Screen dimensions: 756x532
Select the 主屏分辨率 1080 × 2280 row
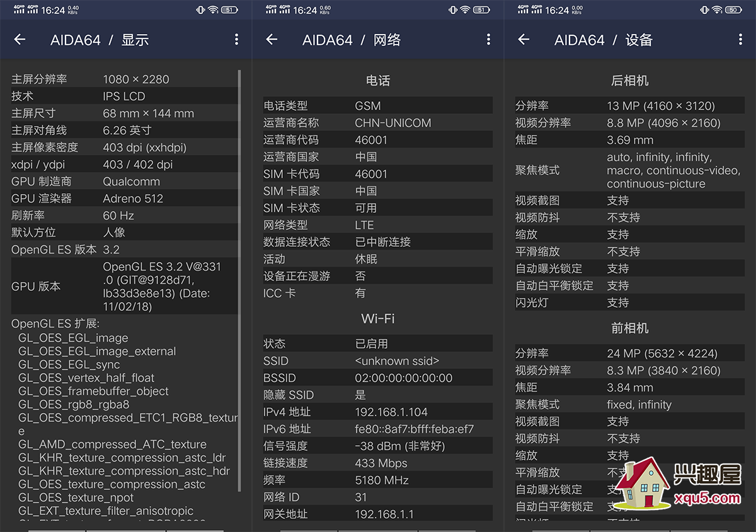pos(124,79)
